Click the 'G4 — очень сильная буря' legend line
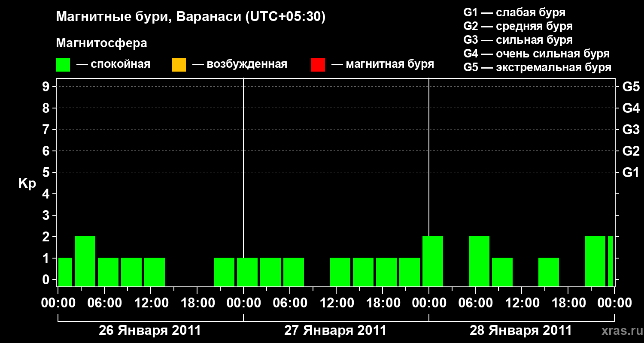This screenshot has height=343, width=644. [537, 54]
